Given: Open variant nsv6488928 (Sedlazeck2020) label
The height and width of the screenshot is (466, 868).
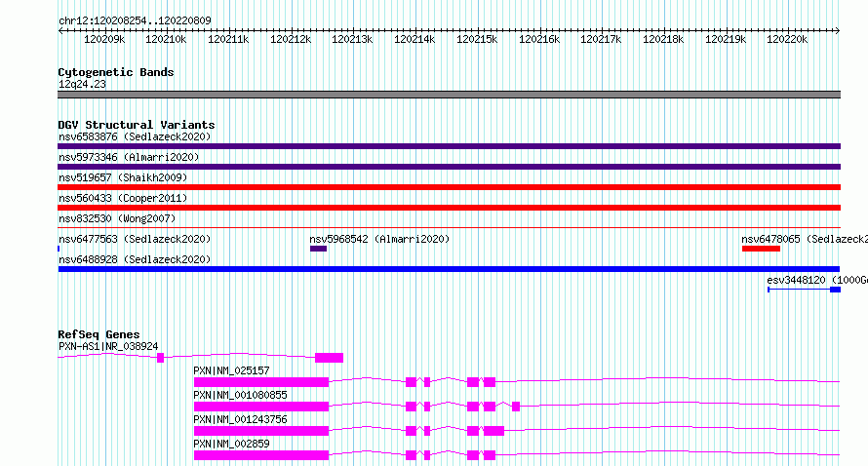Looking at the screenshot, I should (x=135, y=259).
